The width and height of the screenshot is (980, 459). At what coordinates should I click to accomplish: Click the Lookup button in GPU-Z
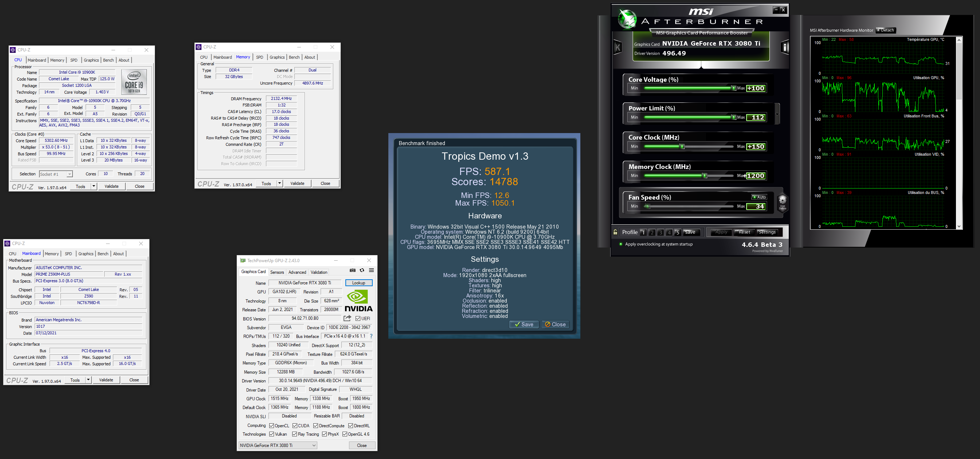tap(358, 283)
